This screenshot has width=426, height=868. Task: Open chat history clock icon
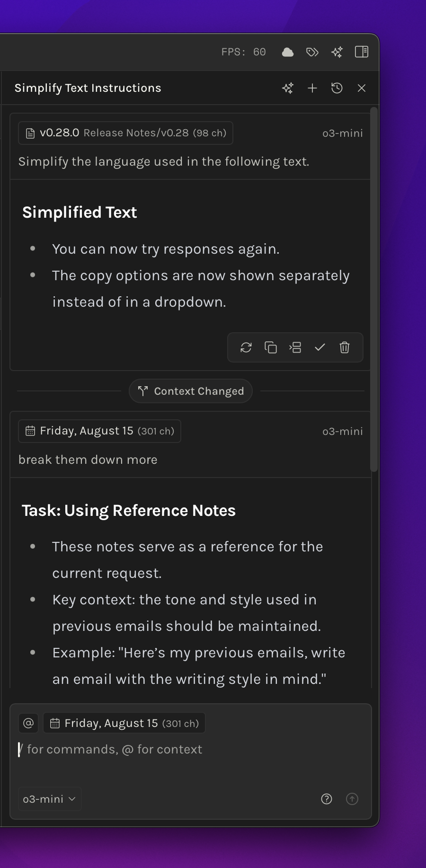(x=337, y=88)
